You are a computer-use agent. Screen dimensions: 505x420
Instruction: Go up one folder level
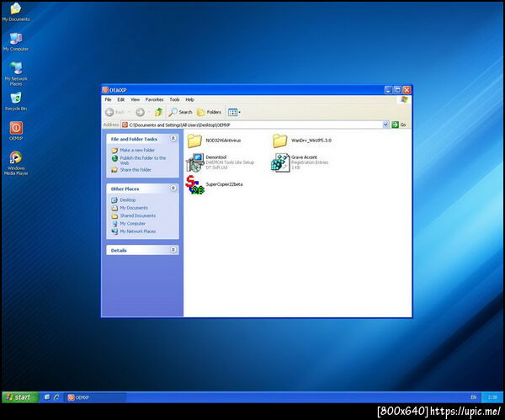coord(158,112)
